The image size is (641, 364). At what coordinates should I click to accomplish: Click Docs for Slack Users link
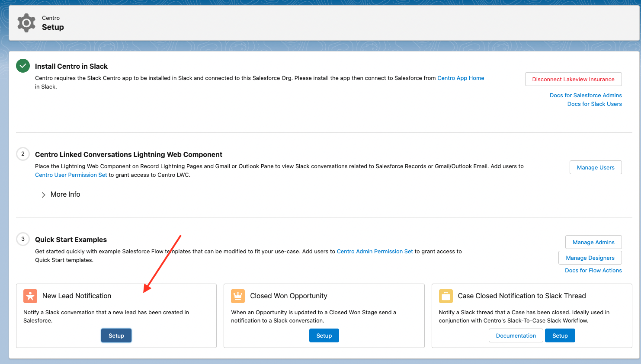pyautogui.click(x=594, y=104)
